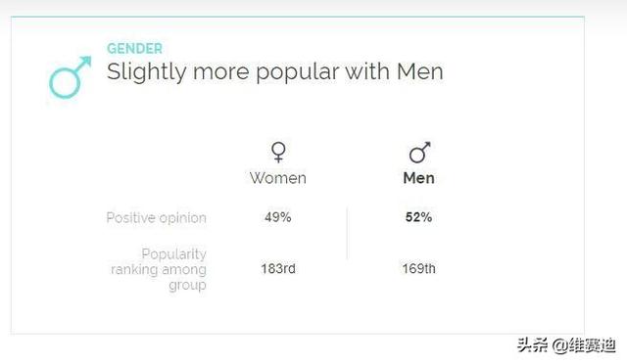Click the 169th ranking value
This screenshot has height=364, width=627.
click(418, 268)
